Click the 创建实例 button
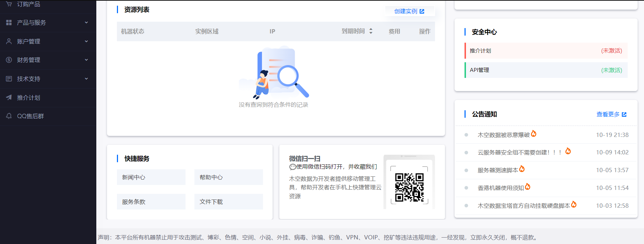Image resolution: width=644 pixels, height=244 pixels. [410, 11]
